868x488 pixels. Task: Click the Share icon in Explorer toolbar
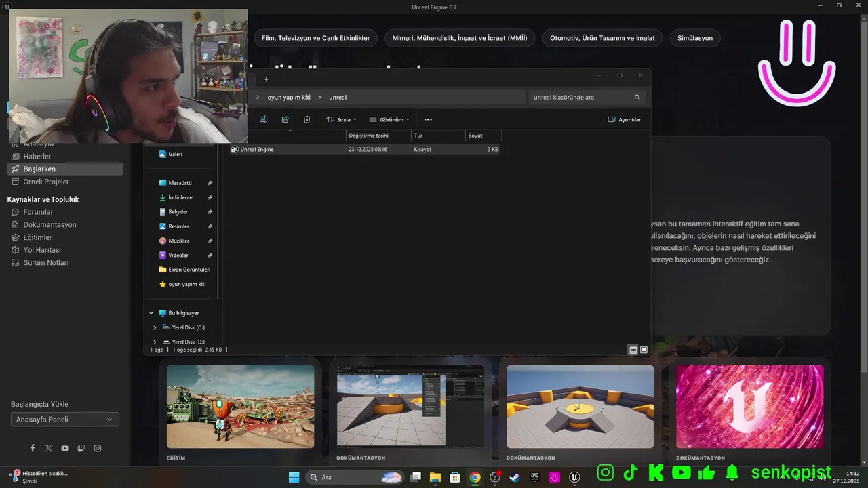[x=285, y=119]
